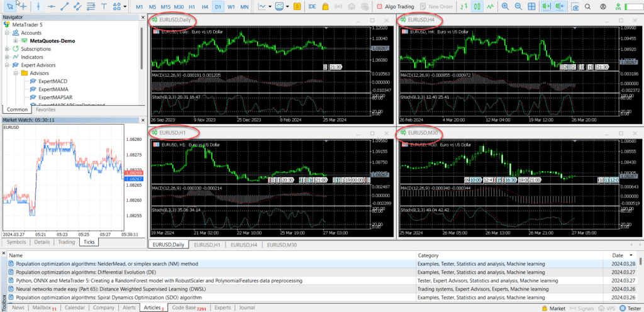644x312 pixels.
Task: Switch to line chart display
Action: tap(490, 6)
